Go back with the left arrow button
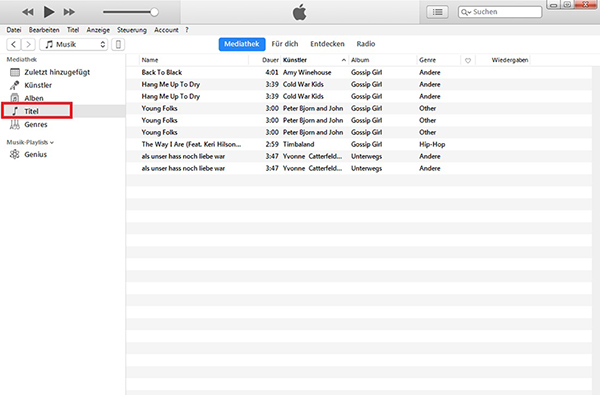This screenshot has height=395, width=600. point(14,44)
